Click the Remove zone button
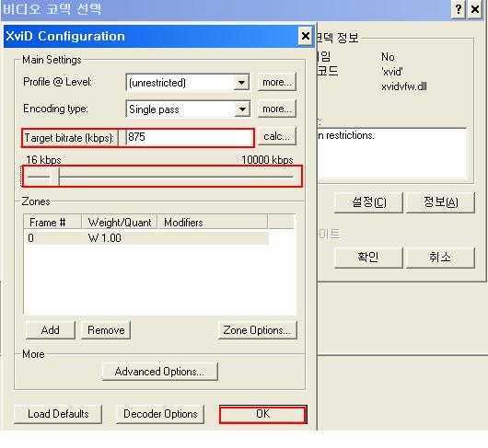The image size is (488, 448). 106,330
